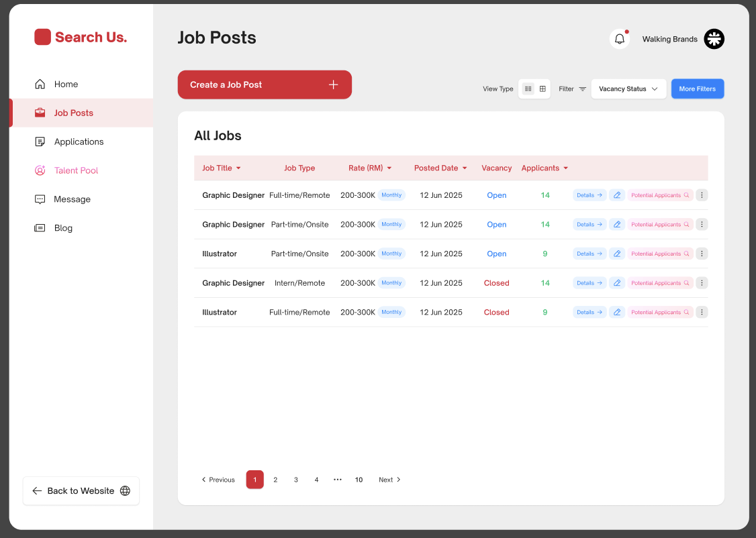Image resolution: width=756 pixels, height=538 pixels.
Task: Open three-dot menu for Intern/Remote job row
Action: 702,283
